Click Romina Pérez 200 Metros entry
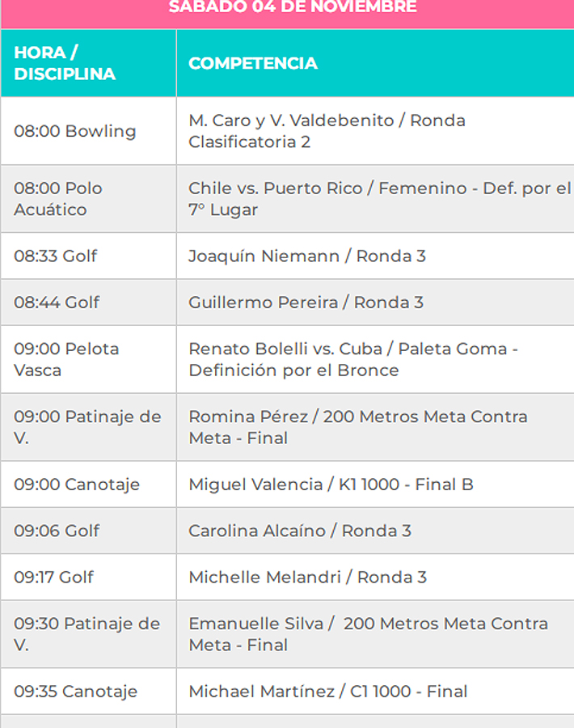Image resolution: width=574 pixels, height=728 pixels. (357, 427)
